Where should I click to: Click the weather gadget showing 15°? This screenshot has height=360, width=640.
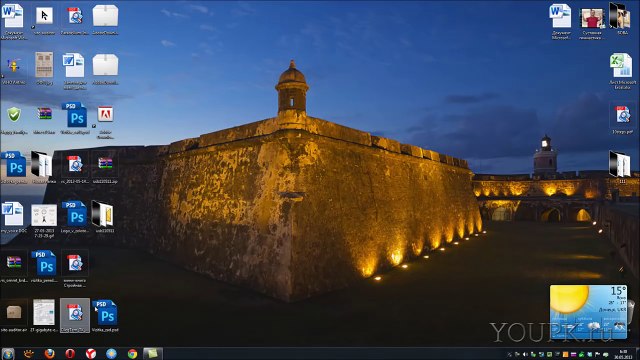click(588, 312)
